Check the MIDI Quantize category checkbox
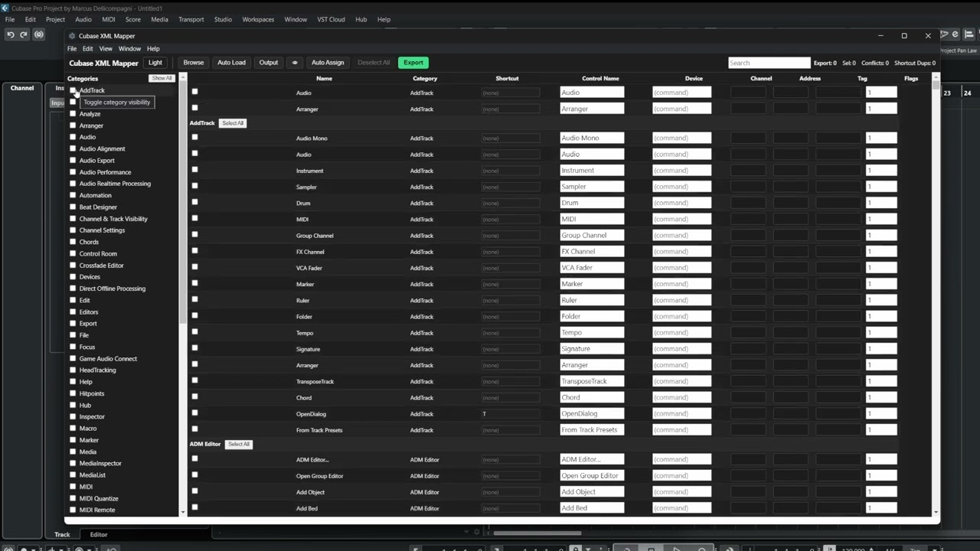 (73, 498)
